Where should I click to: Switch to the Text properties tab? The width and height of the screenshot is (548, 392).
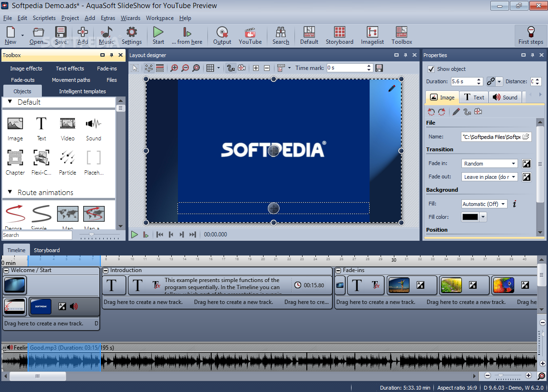[474, 98]
